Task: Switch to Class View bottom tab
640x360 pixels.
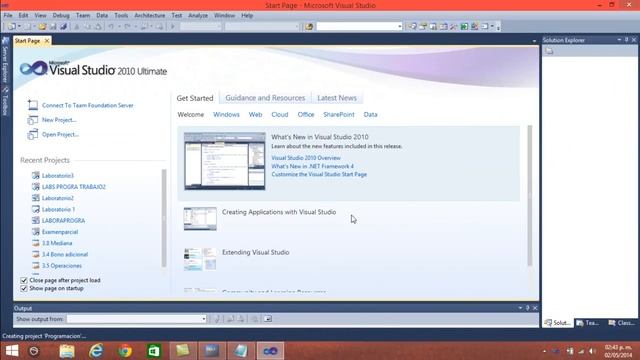Action: click(x=621, y=323)
